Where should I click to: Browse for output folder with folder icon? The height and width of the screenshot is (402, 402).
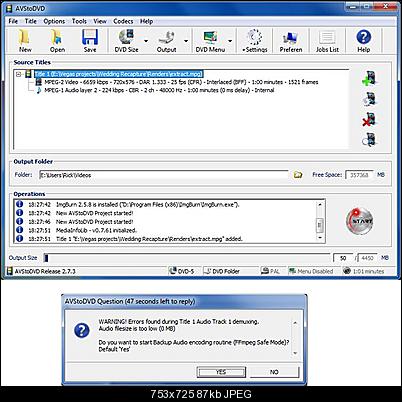click(298, 175)
